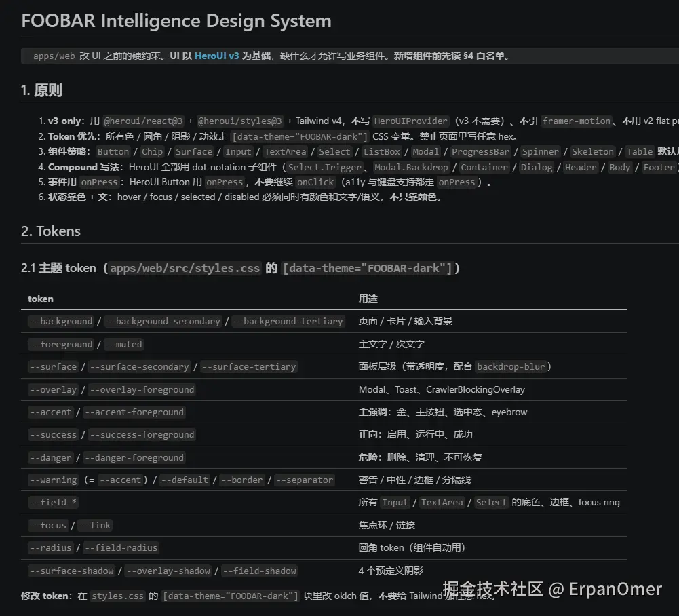Select the '1. 原则' section heading

click(x=41, y=90)
